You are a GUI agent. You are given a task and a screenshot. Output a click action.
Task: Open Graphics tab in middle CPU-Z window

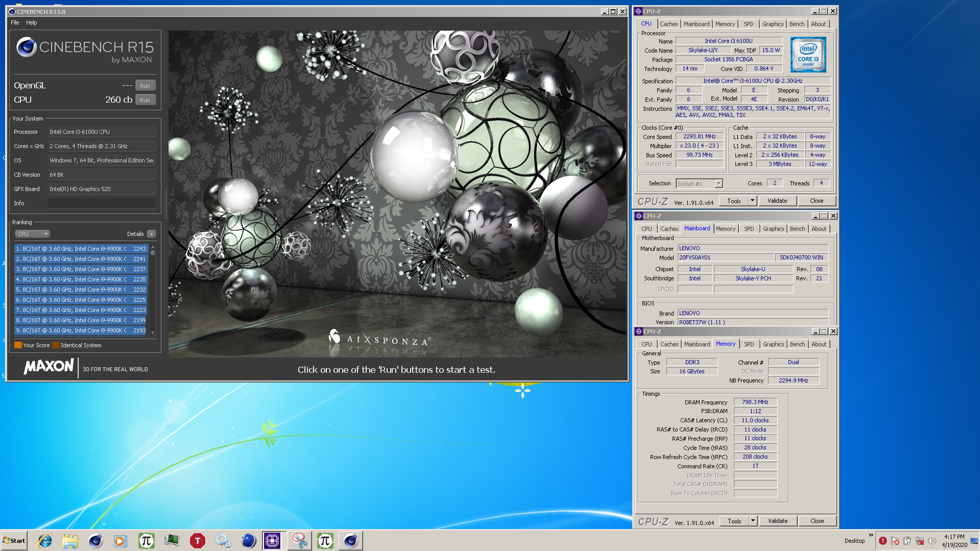tap(773, 229)
